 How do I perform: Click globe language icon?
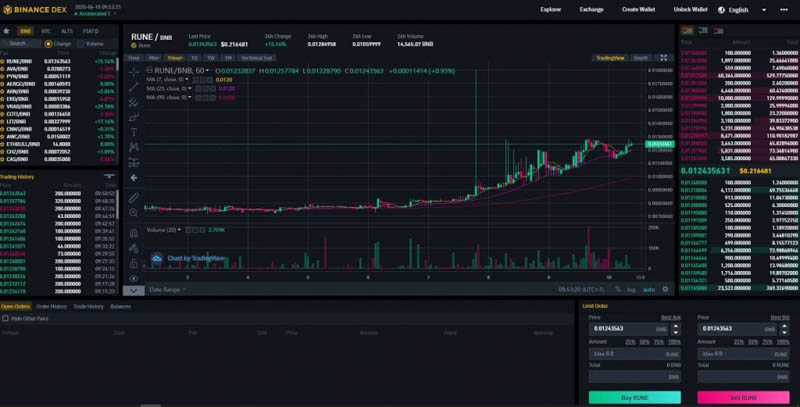(x=721, y=10)
